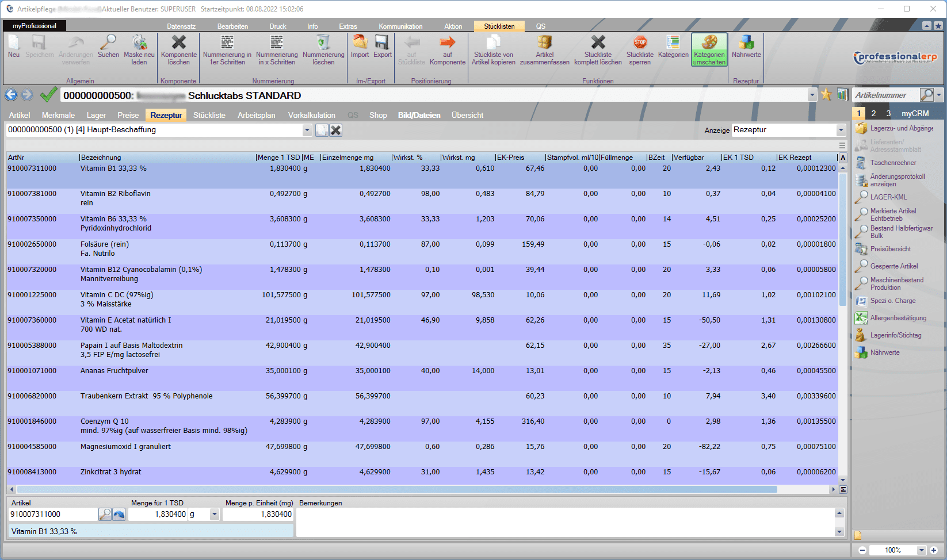Select sidebar tab 2
Viewport: 947px width, 560px height.
(873, 113)
